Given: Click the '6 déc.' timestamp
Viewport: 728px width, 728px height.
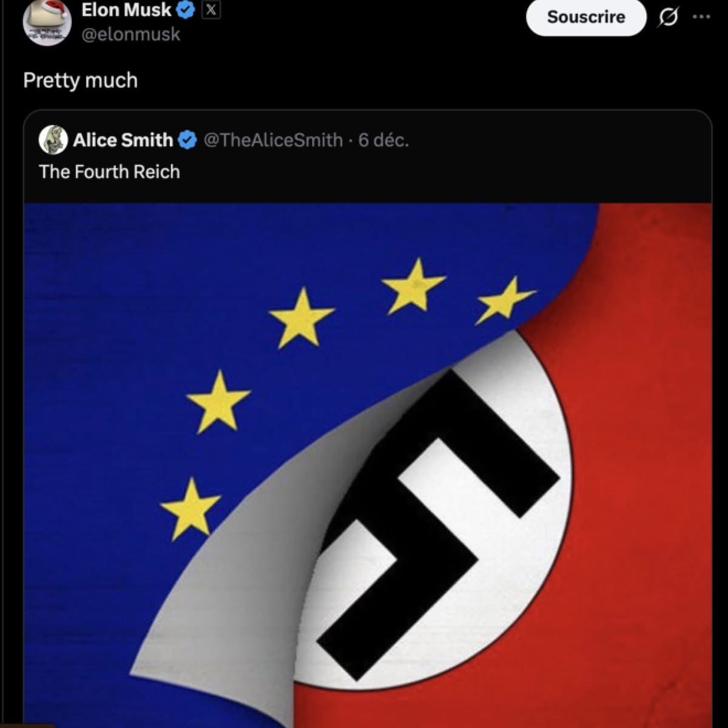Looking at the screenshot, I should point(383,140).
